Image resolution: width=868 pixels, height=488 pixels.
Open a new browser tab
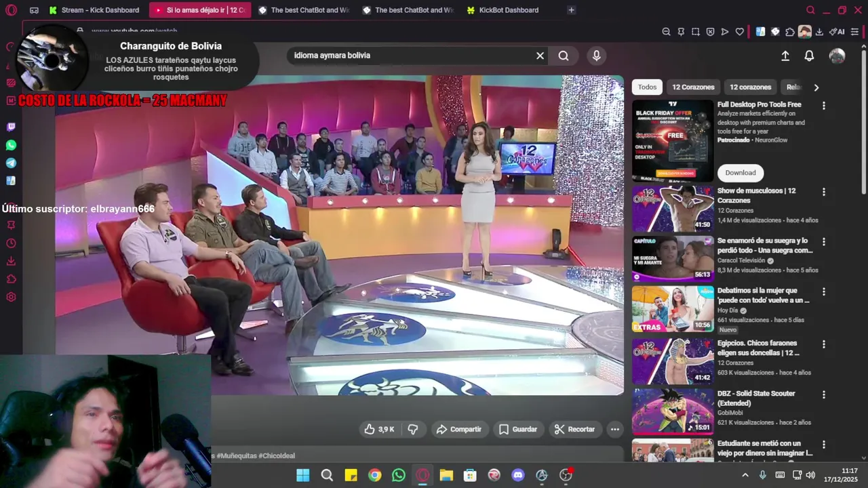571,10
